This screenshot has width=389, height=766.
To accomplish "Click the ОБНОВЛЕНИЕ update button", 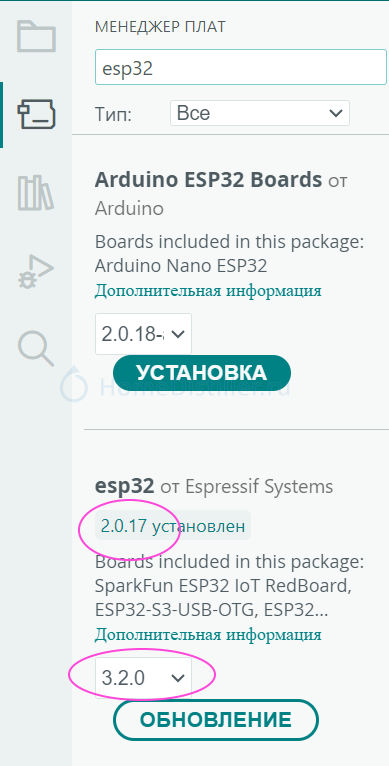I will pos(216,720).
